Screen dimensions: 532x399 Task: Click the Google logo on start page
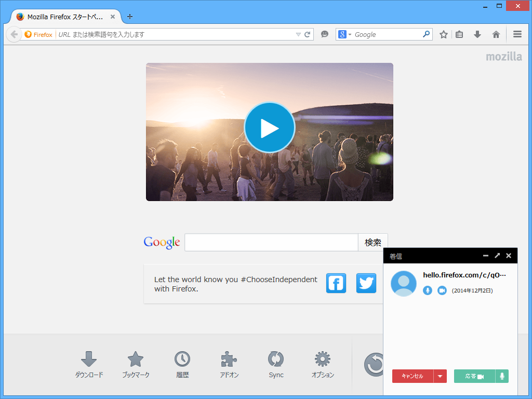coord(162,243)
